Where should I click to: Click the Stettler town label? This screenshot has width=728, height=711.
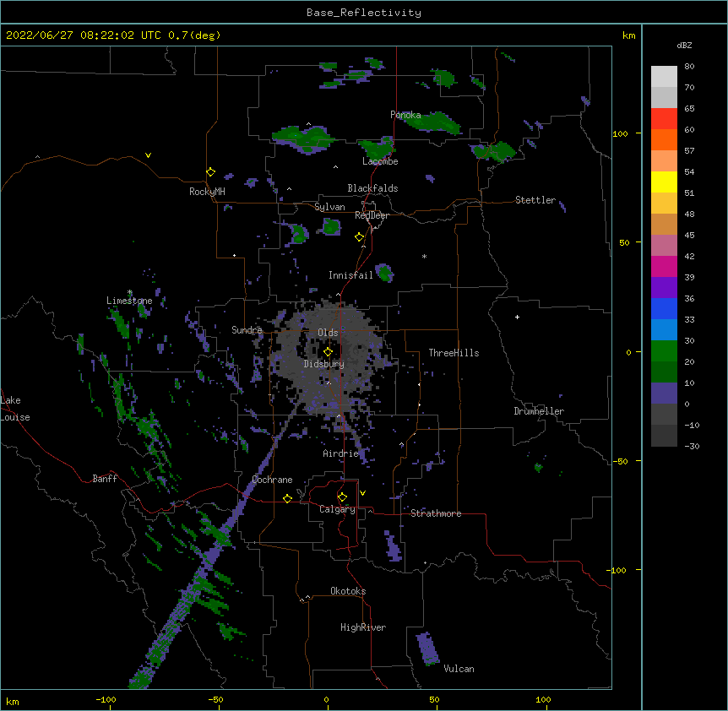point(535,200)
